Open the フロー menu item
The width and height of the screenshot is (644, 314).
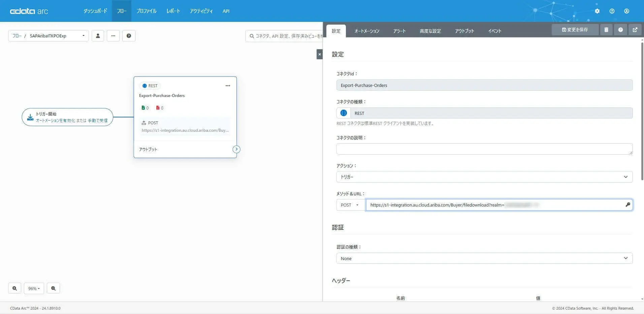(122, 11)
